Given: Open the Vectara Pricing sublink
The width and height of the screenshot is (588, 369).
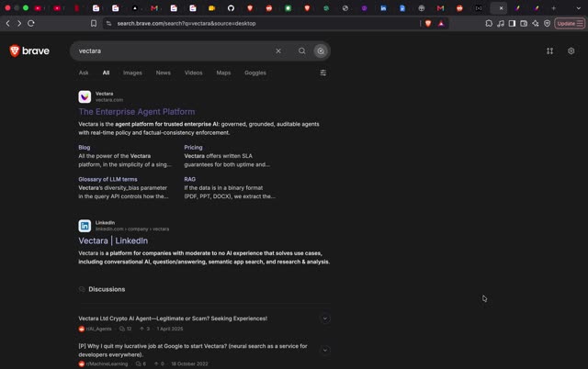Looking at the screenshot, I should [193, 147].
